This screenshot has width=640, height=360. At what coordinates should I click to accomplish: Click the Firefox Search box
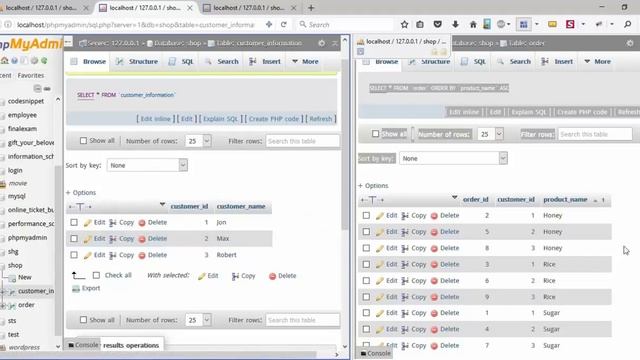(x=345, y=24)
